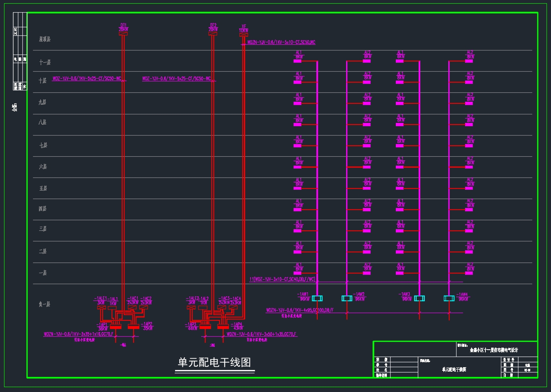Image resolution: width=551 pixels, height=392 pixels.
Task: Select the -1ALE1 3KW emergency panel symbol
Action: (102, 308)
